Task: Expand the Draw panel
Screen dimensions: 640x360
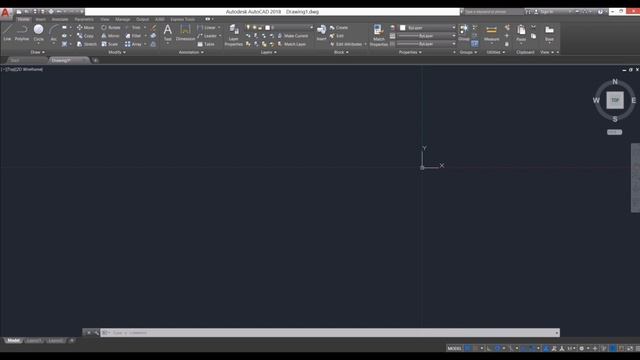Action: pyautogui.click(x=38, y=52)
